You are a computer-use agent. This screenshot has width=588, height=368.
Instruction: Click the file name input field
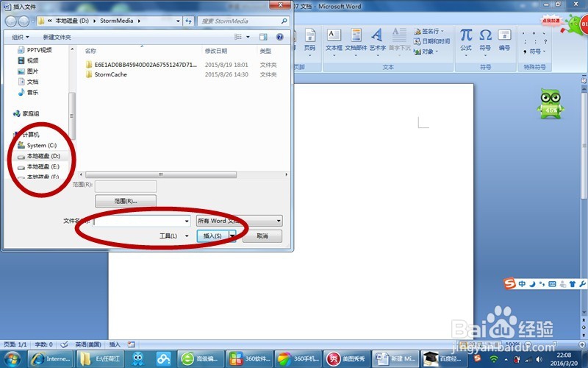138,222
